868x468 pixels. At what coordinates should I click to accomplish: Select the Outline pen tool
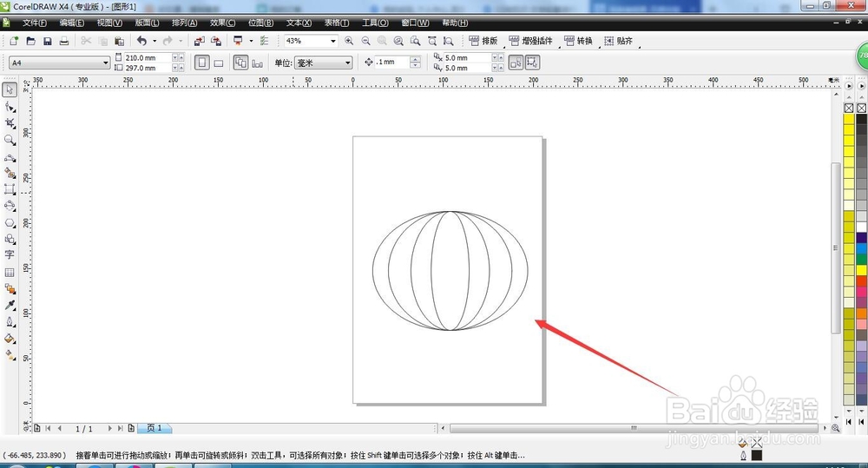click(x=10, y=322)
